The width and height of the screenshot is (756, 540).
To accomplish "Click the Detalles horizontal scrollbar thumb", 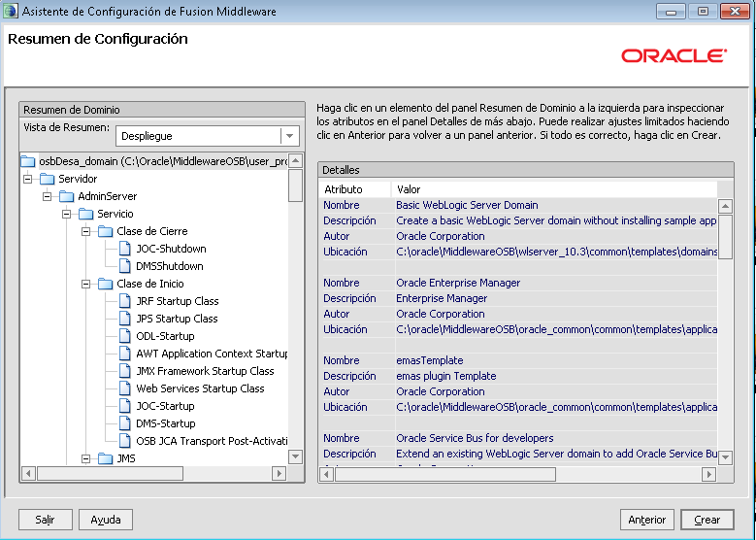I will click(x=445, y=474).
